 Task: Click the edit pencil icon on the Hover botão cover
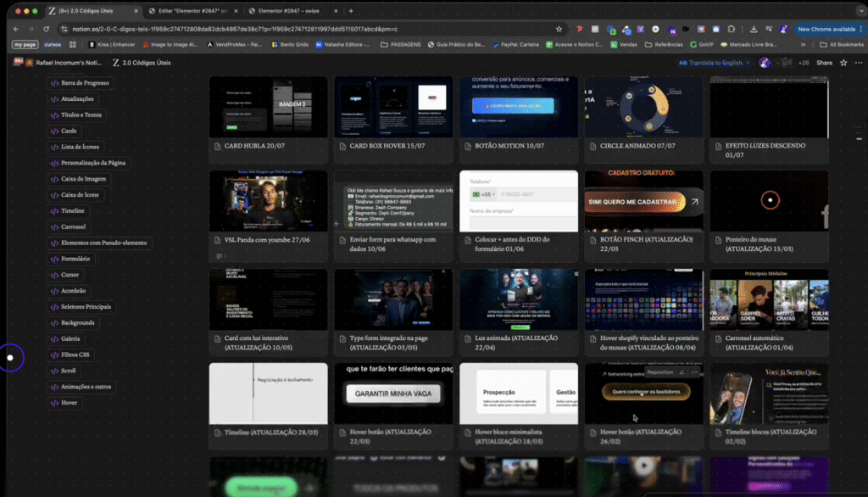pyautogui.click(x=681, y=371)
